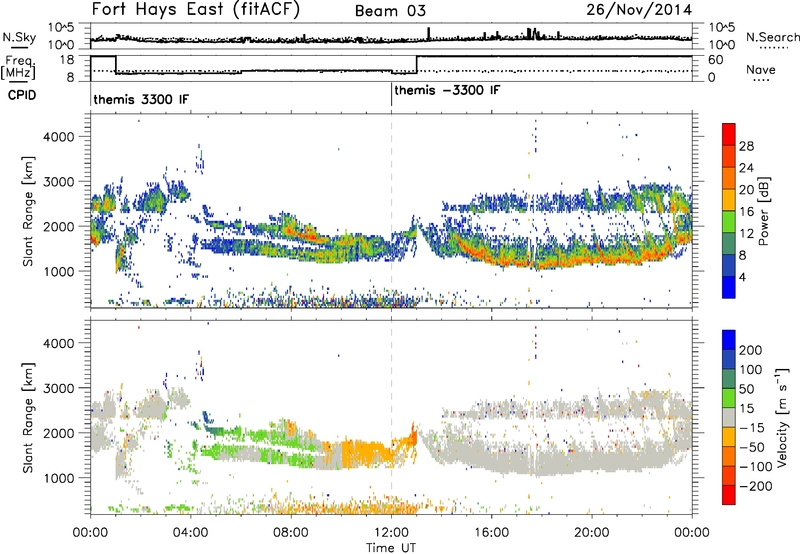Click the 'CPID' row label
This screenshot has height=554, width=800.
22,95
